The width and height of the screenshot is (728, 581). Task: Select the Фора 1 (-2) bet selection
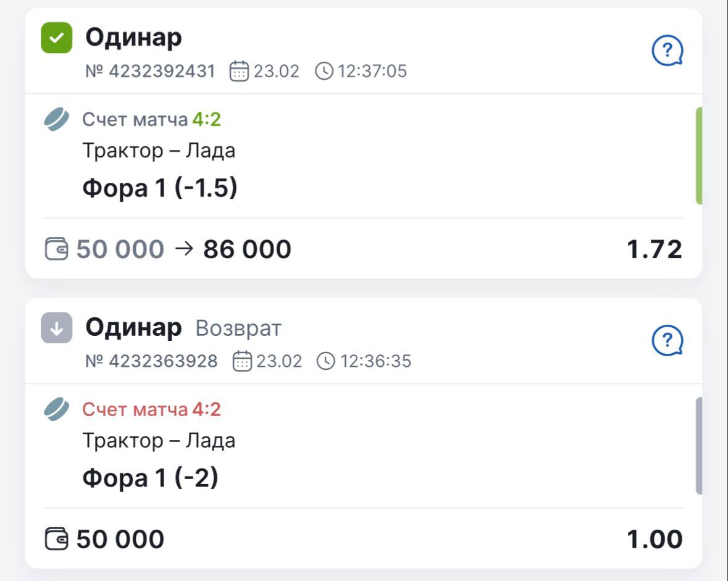tap(150, 479)
